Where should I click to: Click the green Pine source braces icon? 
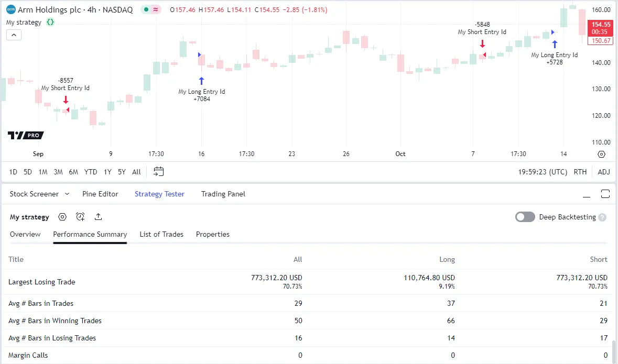(x=50, y=23)
